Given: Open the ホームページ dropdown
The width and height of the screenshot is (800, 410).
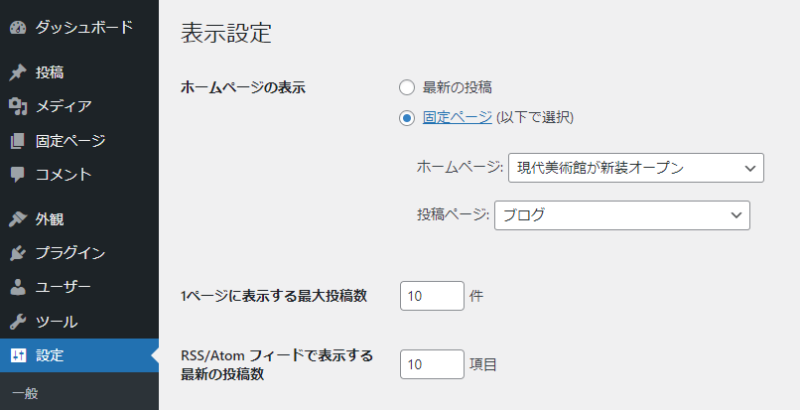Looking at the screenshot, I should click(636, 168).
